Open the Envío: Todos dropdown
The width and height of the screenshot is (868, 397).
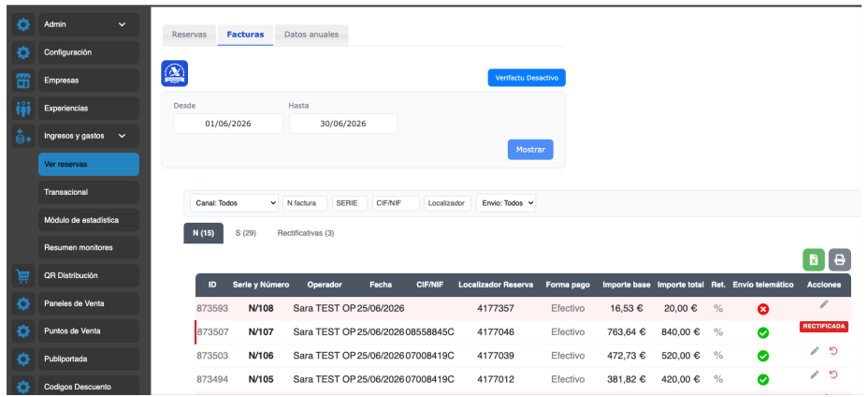(x=506, y=203)
